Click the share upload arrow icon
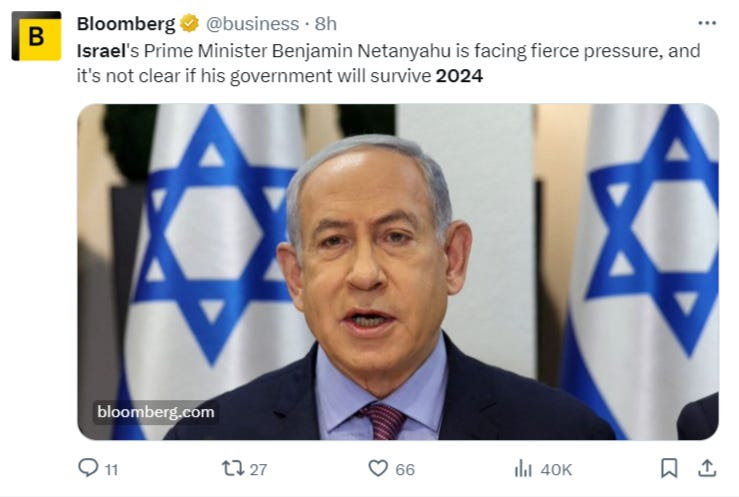The height and width of the screenshot is (497, 739). (x=707, y=468)
